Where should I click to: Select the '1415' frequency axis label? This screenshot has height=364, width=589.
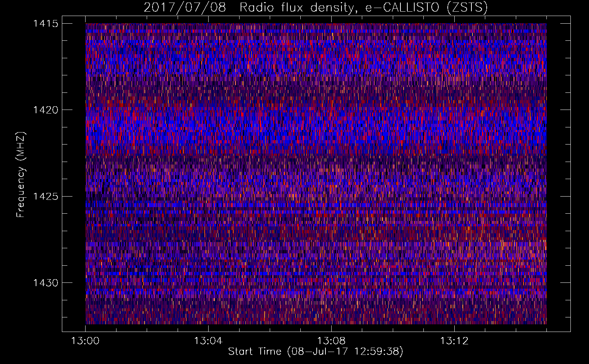[x=46, y=24]
